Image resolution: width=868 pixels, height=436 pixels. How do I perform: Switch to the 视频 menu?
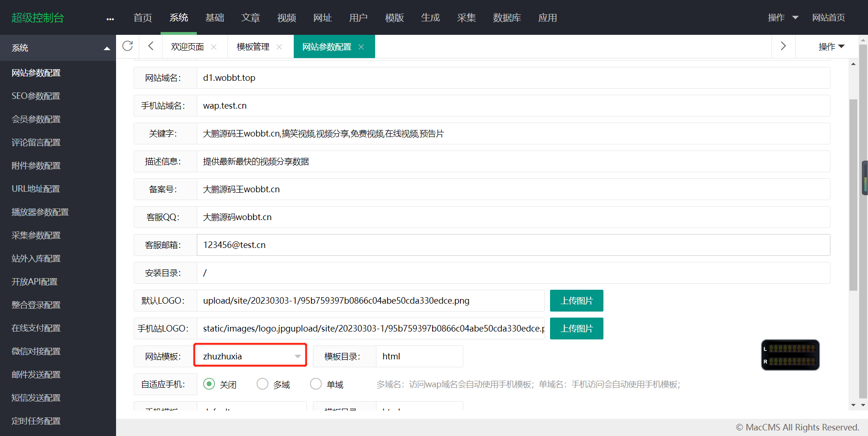click(x=286, y=18)
